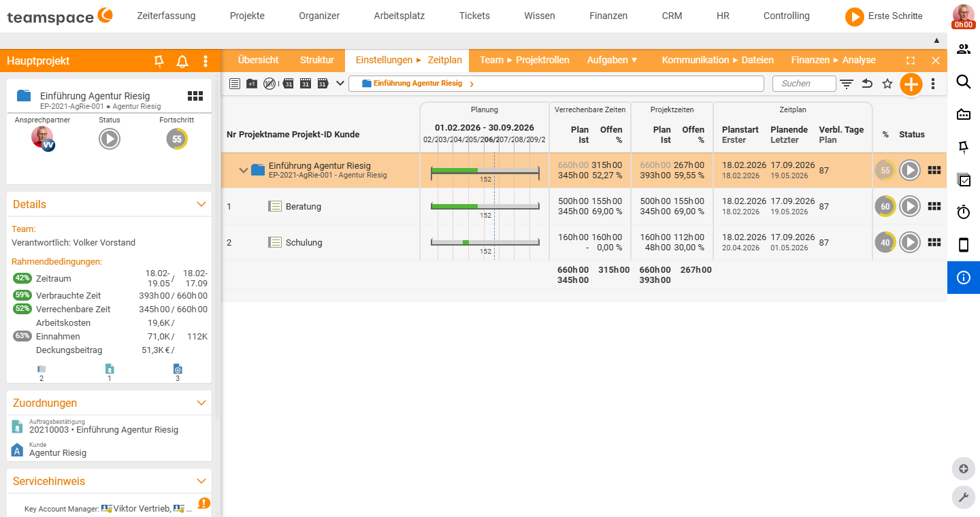Click the contacts people icon in right sidebar
980x517 pixels.
pyautogui.click(x=964, y=49)
